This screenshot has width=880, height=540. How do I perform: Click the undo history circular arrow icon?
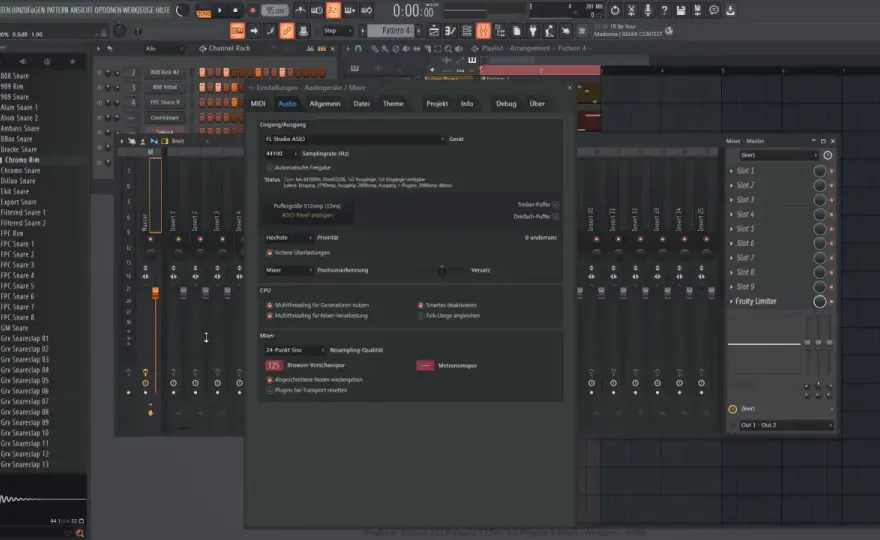pyautogui.click(x=615, y=10)
